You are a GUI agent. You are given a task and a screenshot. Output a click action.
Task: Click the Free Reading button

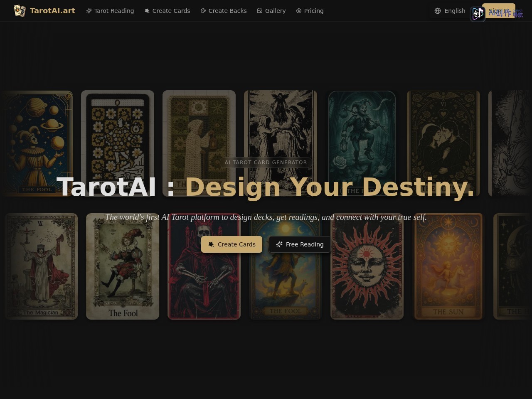300,244
